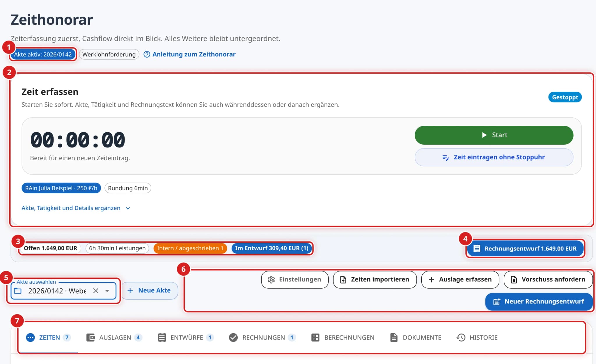Click the '6h 30min Leistungen' chip

117,248
